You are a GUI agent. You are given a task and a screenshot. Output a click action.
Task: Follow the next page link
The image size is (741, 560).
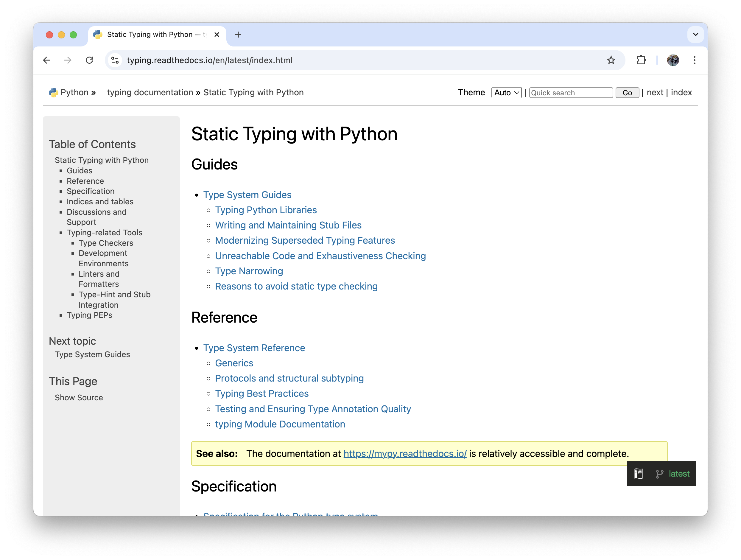[x=655, y=93]
